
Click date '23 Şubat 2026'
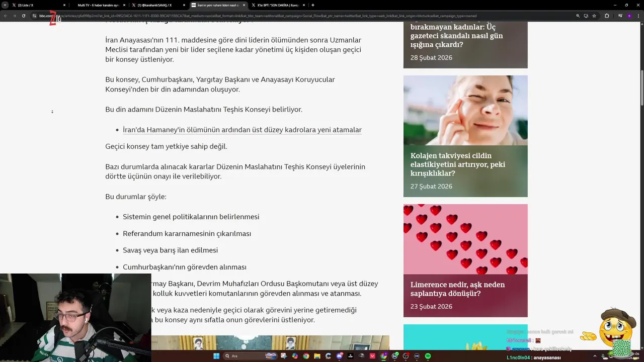pos(431,306)
